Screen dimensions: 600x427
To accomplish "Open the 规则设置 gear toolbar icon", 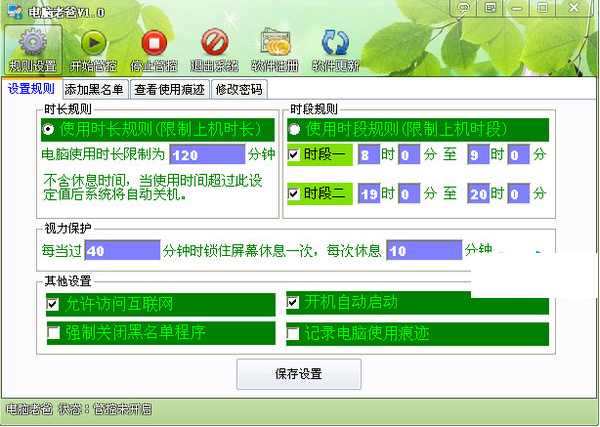I will (33, 43).
